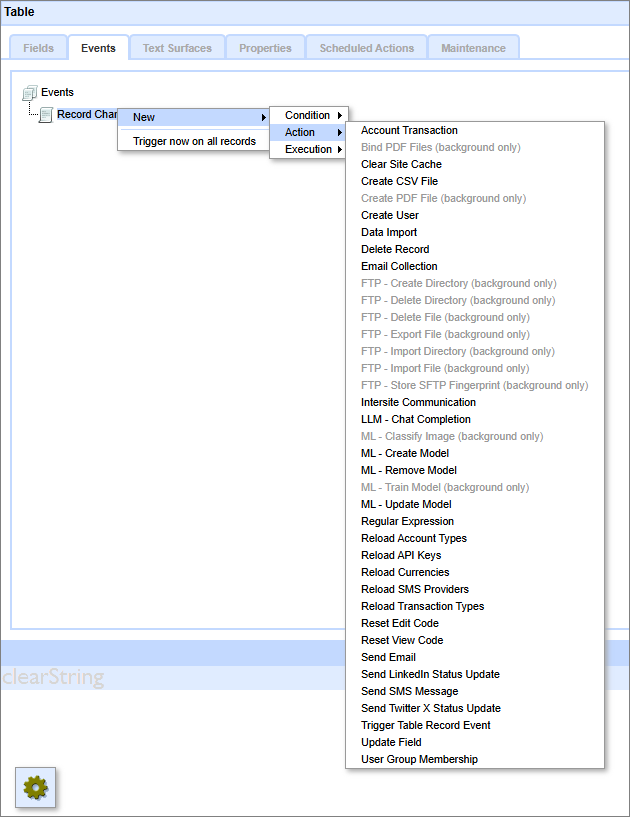Image resolution: width=630 pixels, height=817 pixels.
Task: Expand the Condition submenu
Action: click(308, 115)
